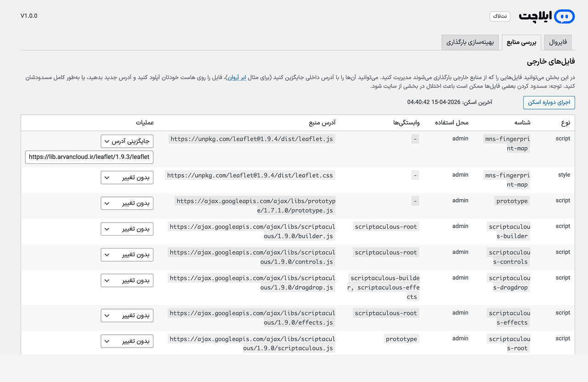Click the replacement URL input field for leaflet.js
588x382 pixels.
(x=90, y=157)
